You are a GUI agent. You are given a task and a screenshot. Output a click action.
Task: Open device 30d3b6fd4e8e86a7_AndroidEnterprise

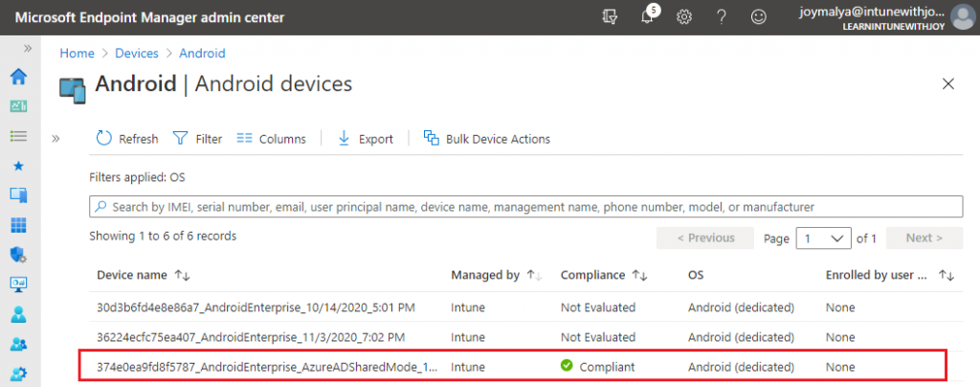(x=256, y=307)
